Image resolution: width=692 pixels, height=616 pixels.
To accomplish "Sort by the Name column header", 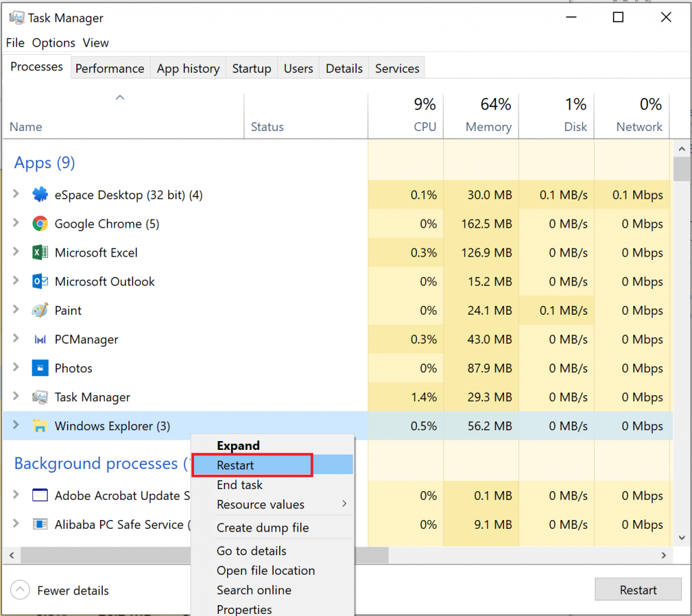I will [x=124, y=115].
